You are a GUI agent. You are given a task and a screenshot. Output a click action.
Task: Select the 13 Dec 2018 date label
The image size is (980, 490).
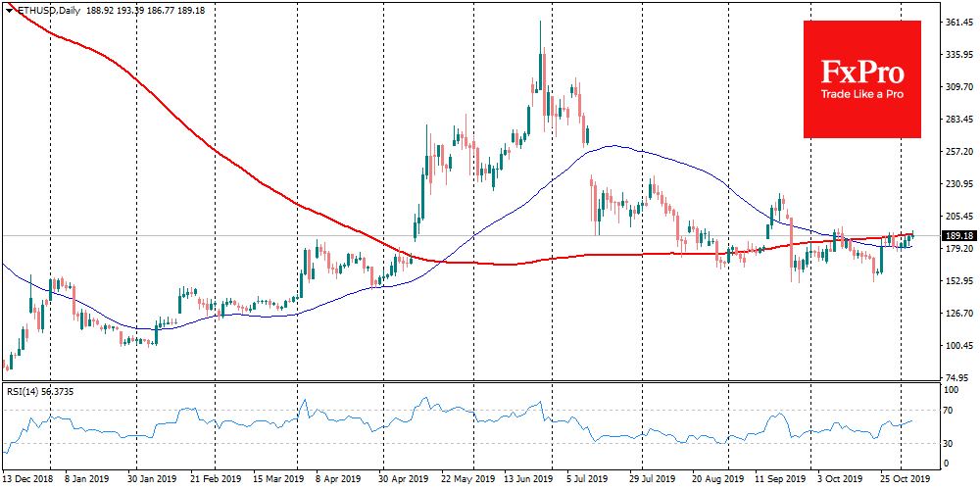point(26,480)
